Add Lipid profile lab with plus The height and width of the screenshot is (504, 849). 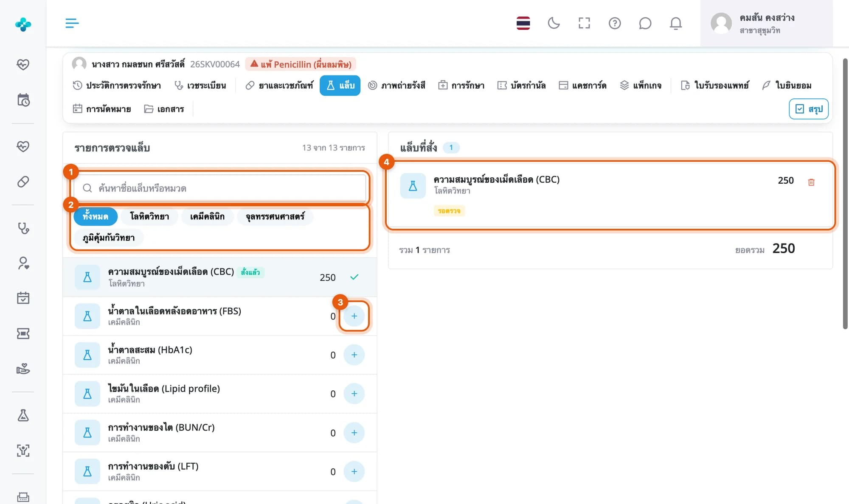tap(354, 394)
